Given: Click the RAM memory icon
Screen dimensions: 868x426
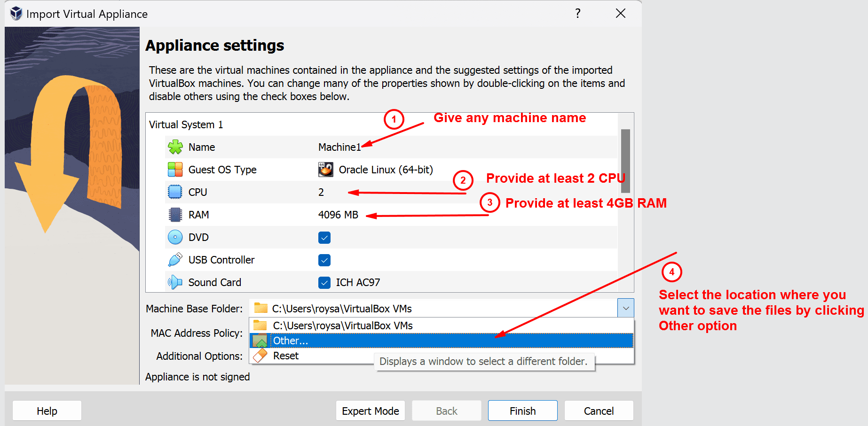Looking at the screenshot, I should tap(175, 215).
